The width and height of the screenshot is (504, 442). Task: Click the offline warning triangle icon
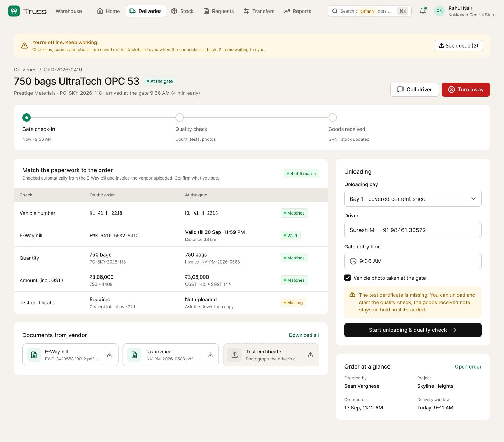click(x=24, y=45)
